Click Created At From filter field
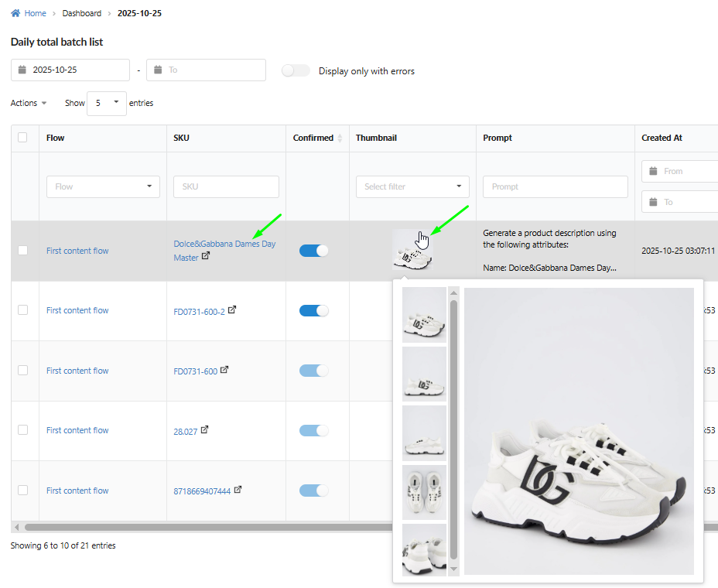The width and height of the screenshot is (718, 588). click(679, 171)
